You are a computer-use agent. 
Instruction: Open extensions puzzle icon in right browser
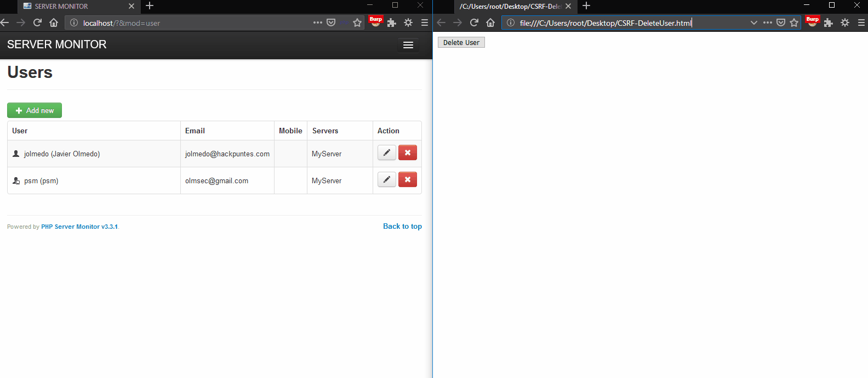829,22
